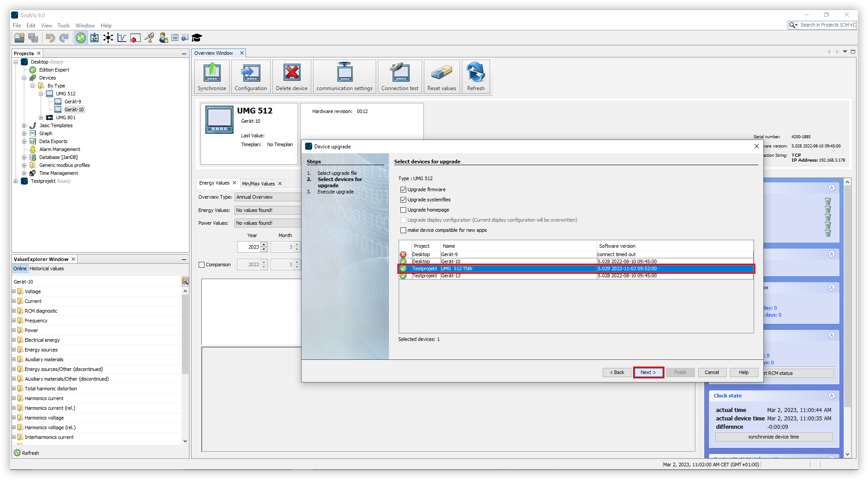
Task: Open the Tools menu
Action: pyautogui.click(x=64, y=26)
